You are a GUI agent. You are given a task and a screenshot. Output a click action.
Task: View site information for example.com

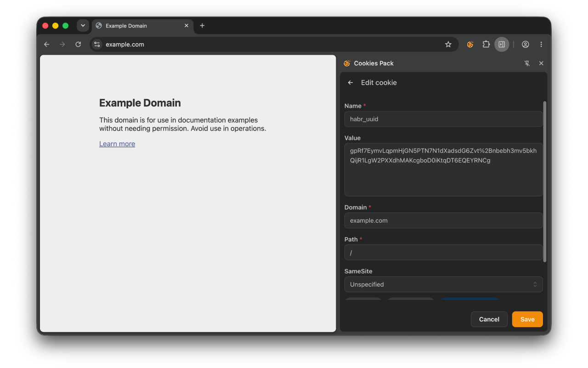tap(97, 45)
